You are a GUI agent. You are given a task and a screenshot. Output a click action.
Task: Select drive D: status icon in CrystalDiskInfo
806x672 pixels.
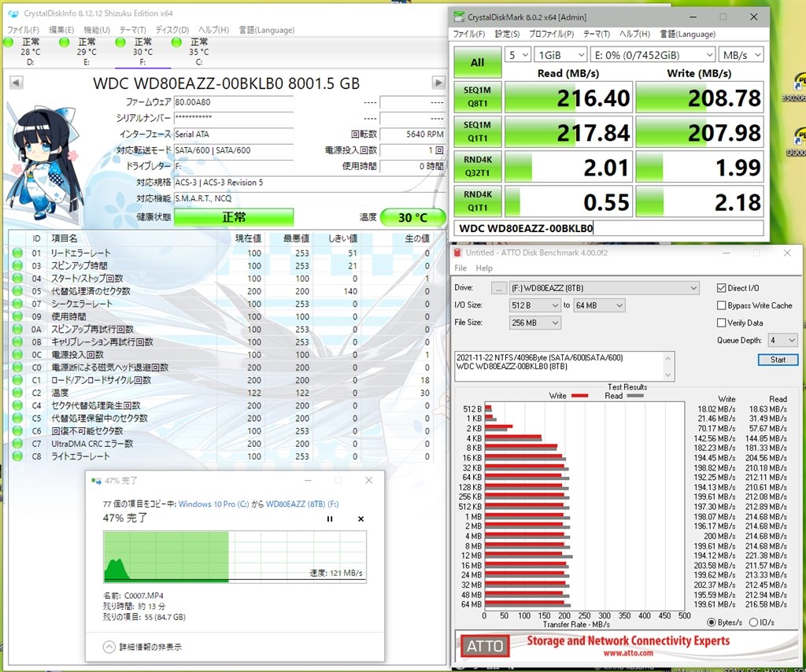[8, 42]
